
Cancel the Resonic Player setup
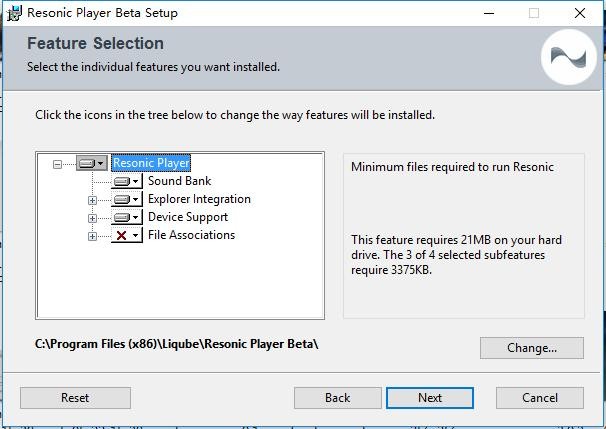point(540,398)
